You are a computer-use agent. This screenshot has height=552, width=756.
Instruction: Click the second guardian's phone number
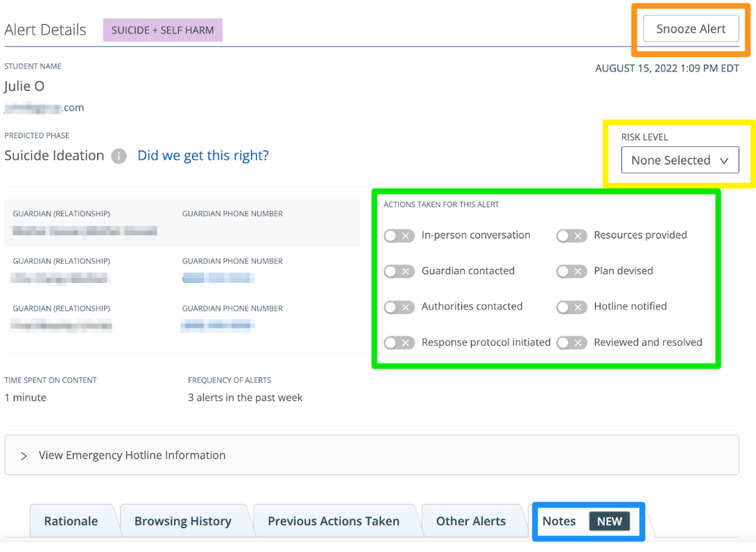tap(218, 278)
